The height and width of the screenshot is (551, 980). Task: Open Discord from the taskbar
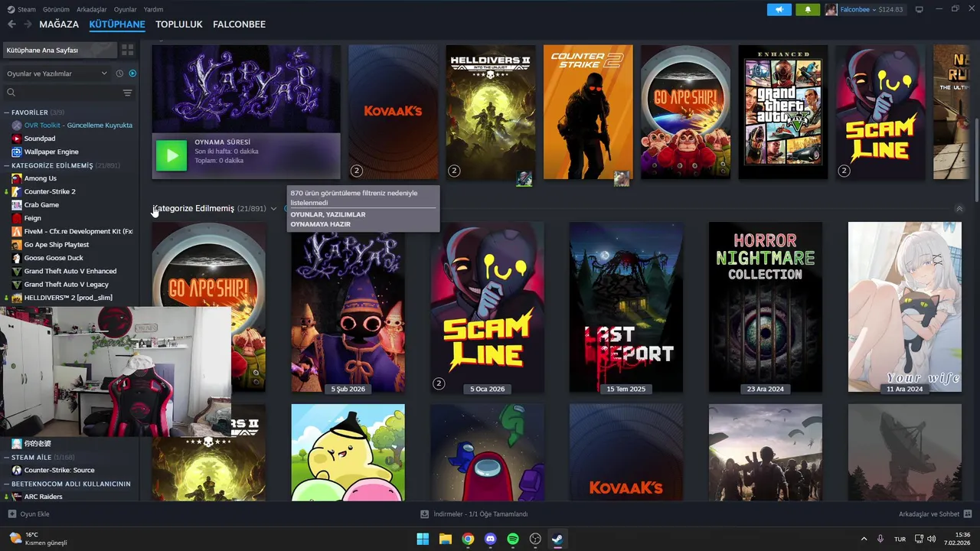click(490, 539)
